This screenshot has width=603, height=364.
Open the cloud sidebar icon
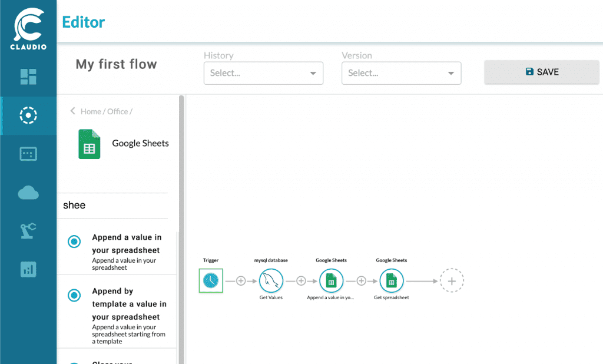(x=28, y=193)
